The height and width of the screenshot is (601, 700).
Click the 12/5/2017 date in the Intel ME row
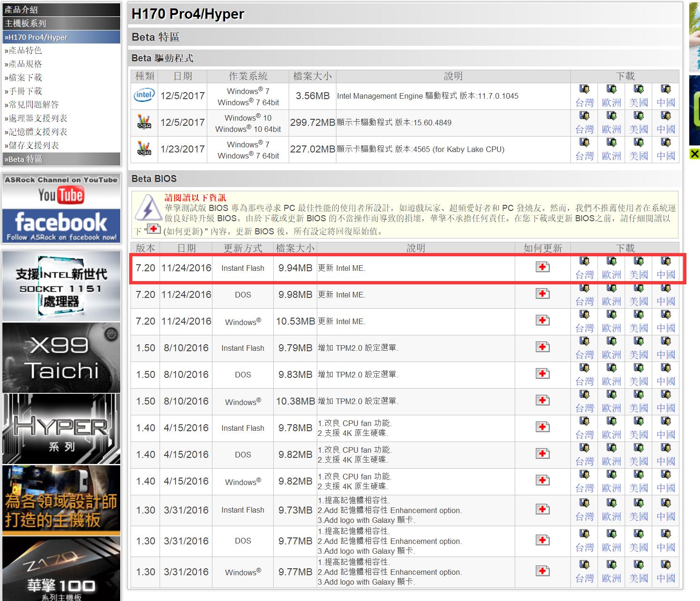(182, 96)
